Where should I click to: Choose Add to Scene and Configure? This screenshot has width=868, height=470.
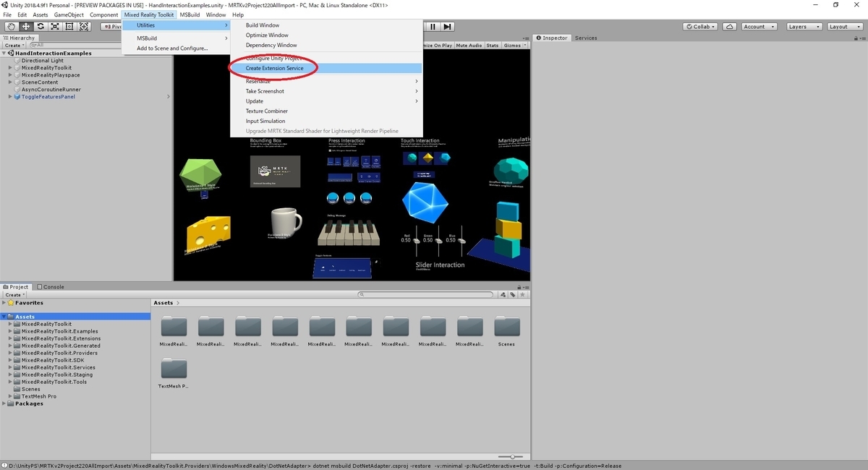176,48
